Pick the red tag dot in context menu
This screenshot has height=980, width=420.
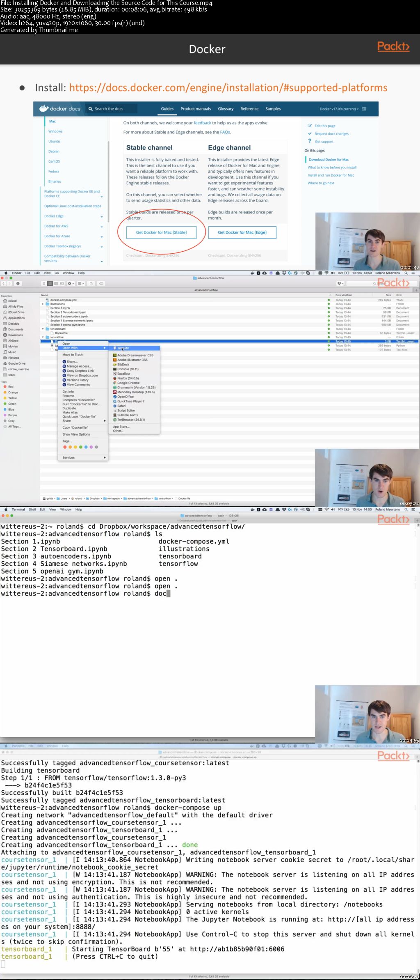[65, 447]
